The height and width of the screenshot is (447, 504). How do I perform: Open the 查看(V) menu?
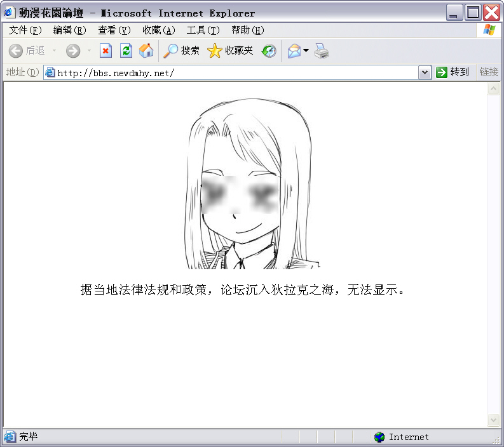point(114,30)
